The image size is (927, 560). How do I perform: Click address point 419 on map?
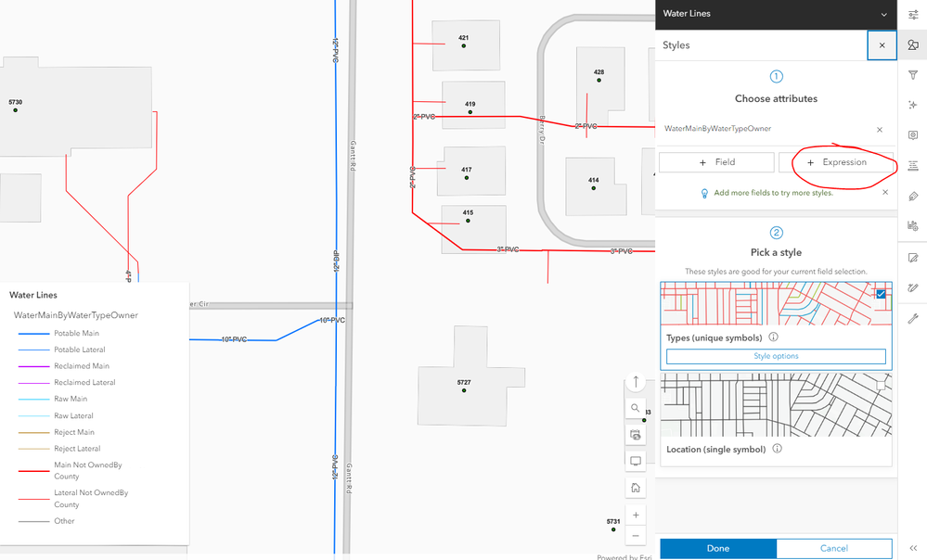[x=470, y=111]
